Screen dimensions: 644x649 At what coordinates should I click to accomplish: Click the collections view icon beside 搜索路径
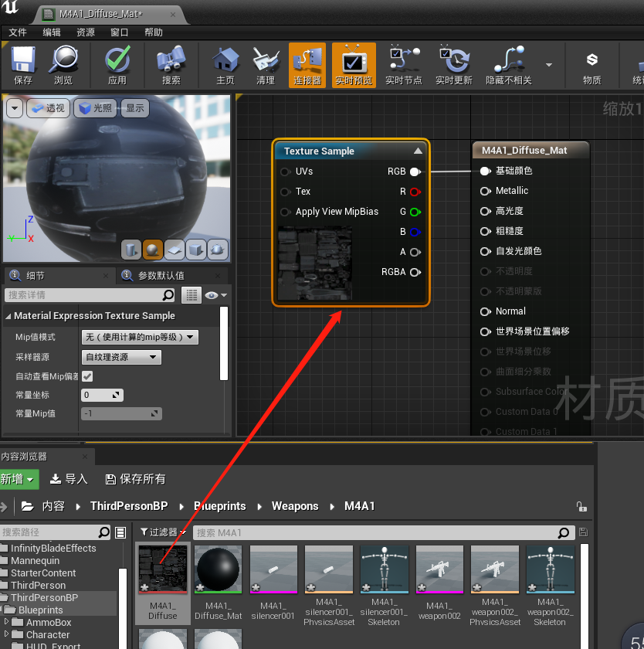[x=120, y=532]
